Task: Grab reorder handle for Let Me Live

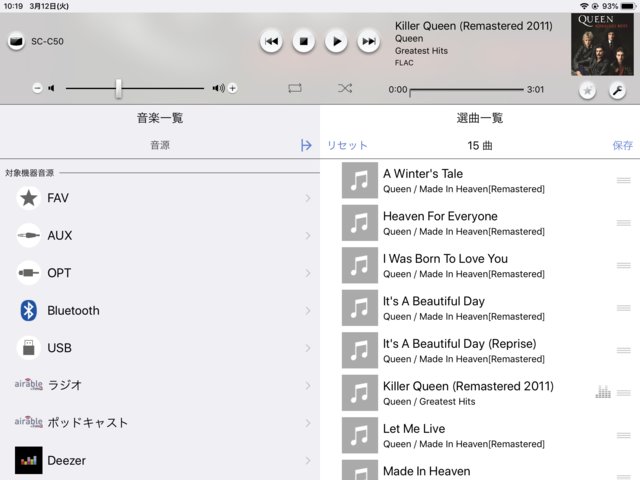Action: 624,435
